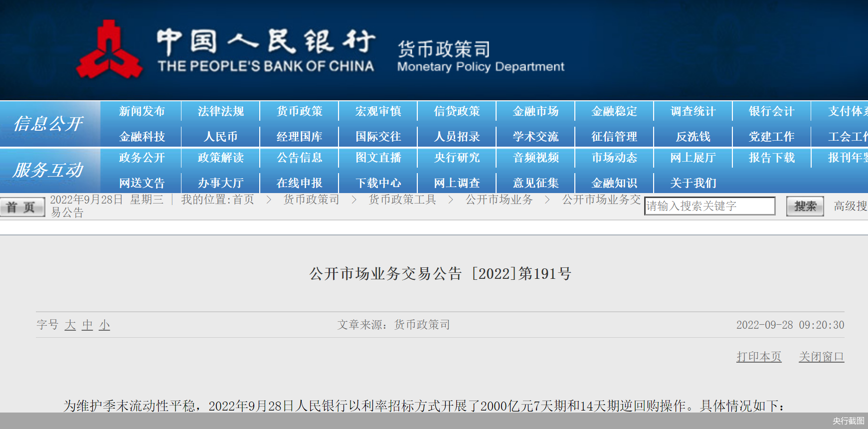Go to 图文直播 page
This screenshot has width=868, height=429.
point(378,158)
